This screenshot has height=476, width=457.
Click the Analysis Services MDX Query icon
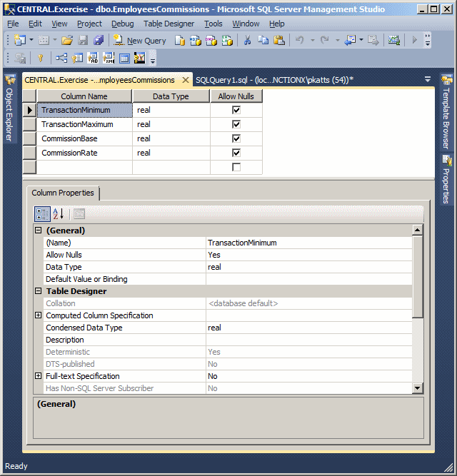tap(196, 40)
